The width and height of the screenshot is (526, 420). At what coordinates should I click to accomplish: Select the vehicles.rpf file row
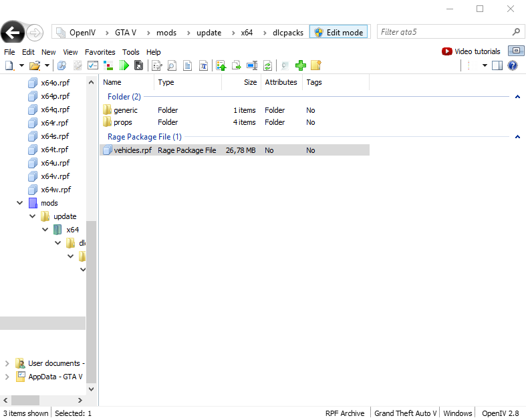pos(235,150)
